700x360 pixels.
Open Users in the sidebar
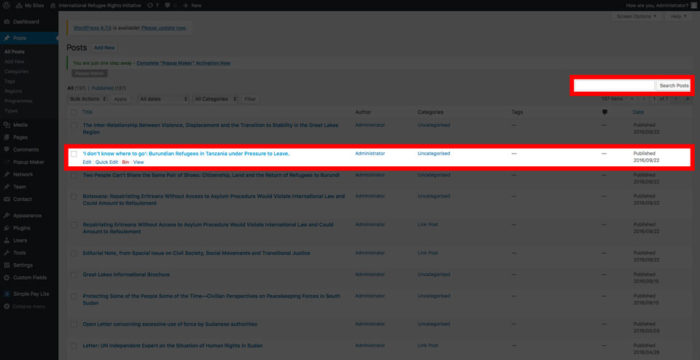click(x=20, y=240)
